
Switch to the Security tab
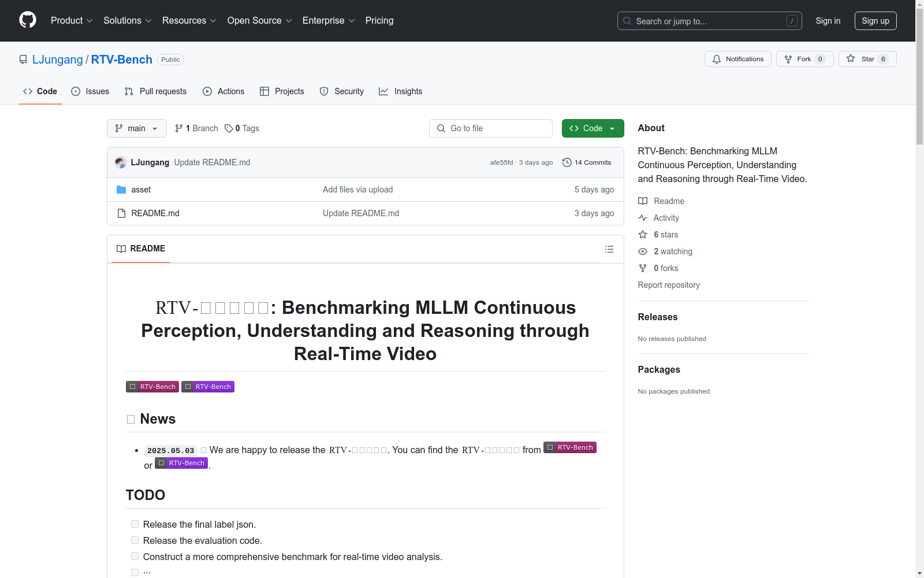tap(342, 91)
